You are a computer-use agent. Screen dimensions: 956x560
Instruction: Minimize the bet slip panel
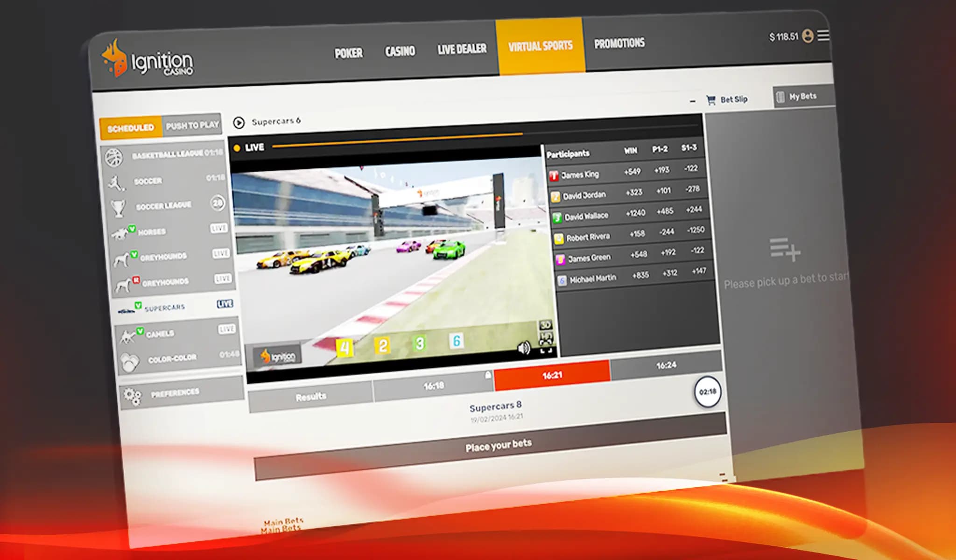click(692, 101)
